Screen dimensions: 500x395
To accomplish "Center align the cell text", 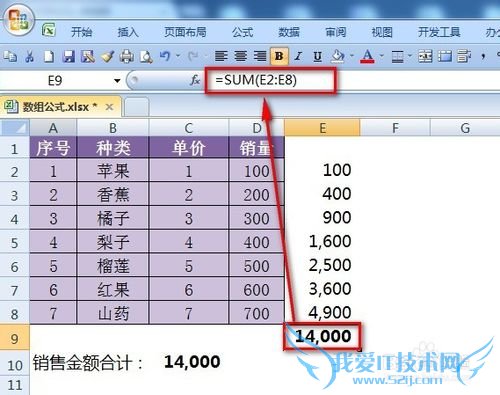I will tap(240, 56).
